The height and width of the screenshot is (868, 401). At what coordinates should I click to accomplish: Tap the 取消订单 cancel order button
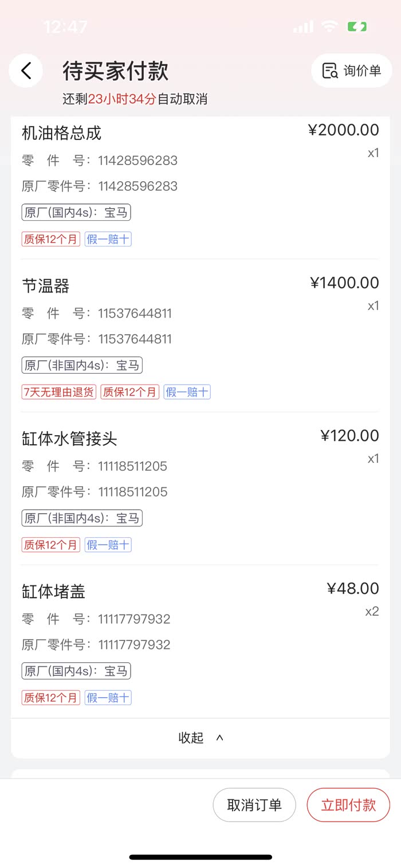tap(254, 805)
